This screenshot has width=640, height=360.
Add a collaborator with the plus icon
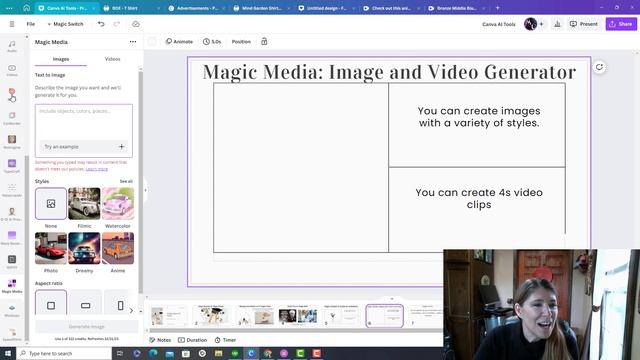pyautogui.click(x=541, y=24)
